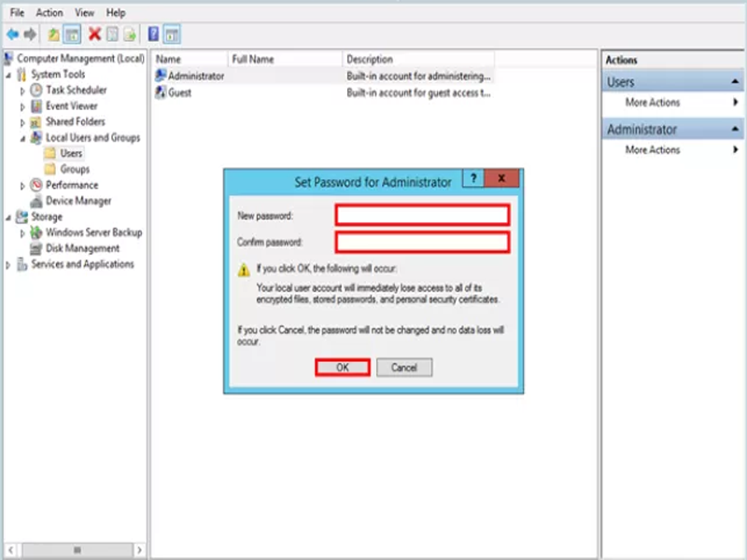The width and height of the screenshot is (747, 560).
Task: Click the dialog's question mark help button
Action: coord(473,178)
